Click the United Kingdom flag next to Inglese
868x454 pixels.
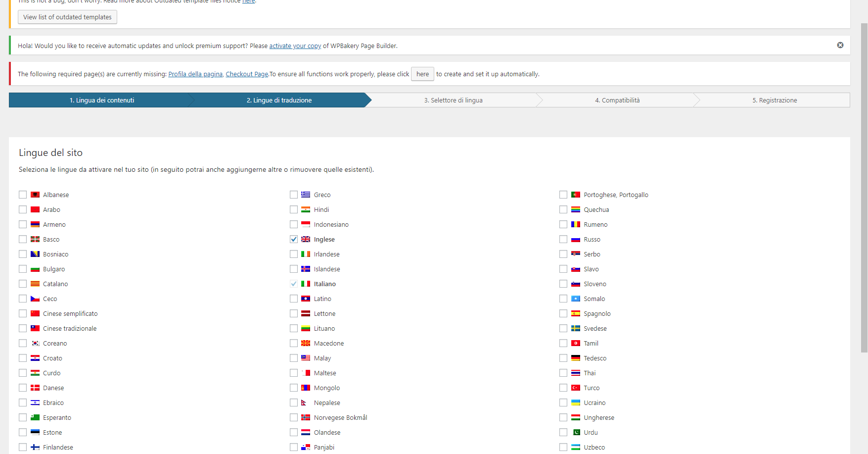306,239
